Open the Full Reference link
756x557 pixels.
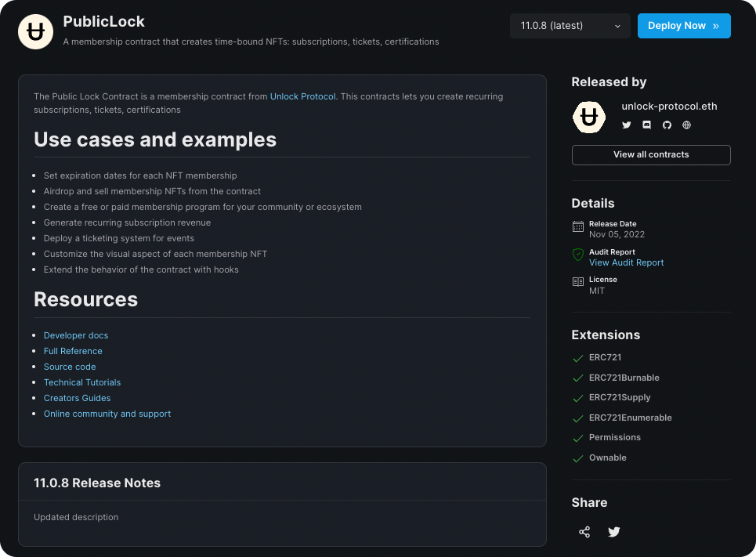(x=73, y=351)
